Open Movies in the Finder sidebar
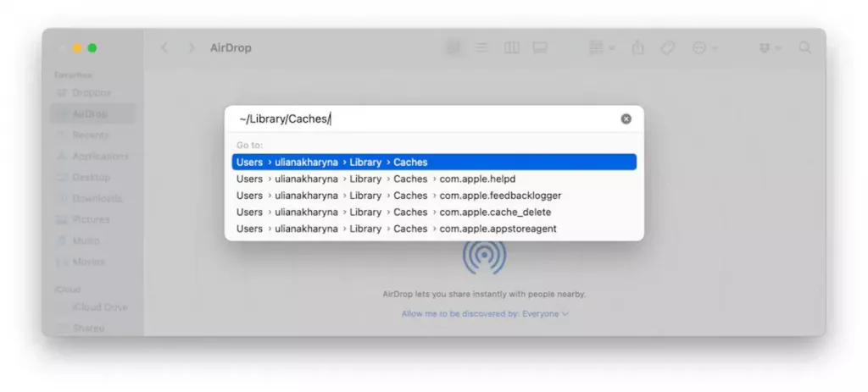Image resolution: width=868 pixels, height=392 pixels. (x=92, y=262)
